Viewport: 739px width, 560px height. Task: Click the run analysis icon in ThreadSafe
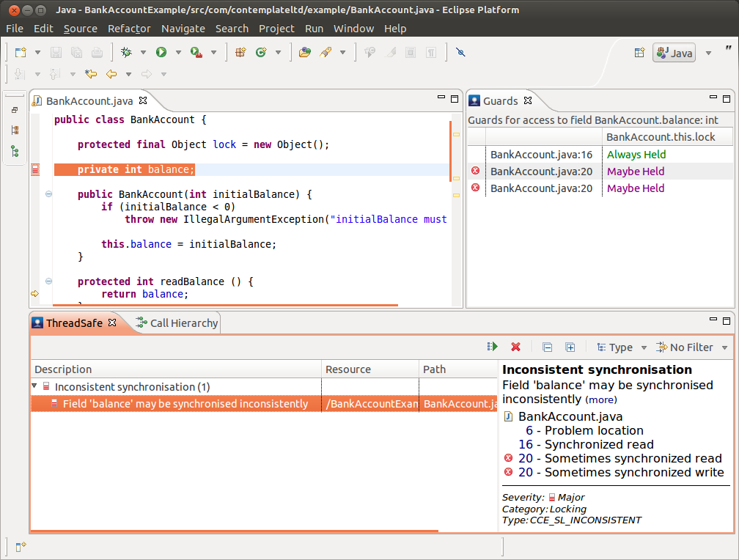[x=493, y=347]
